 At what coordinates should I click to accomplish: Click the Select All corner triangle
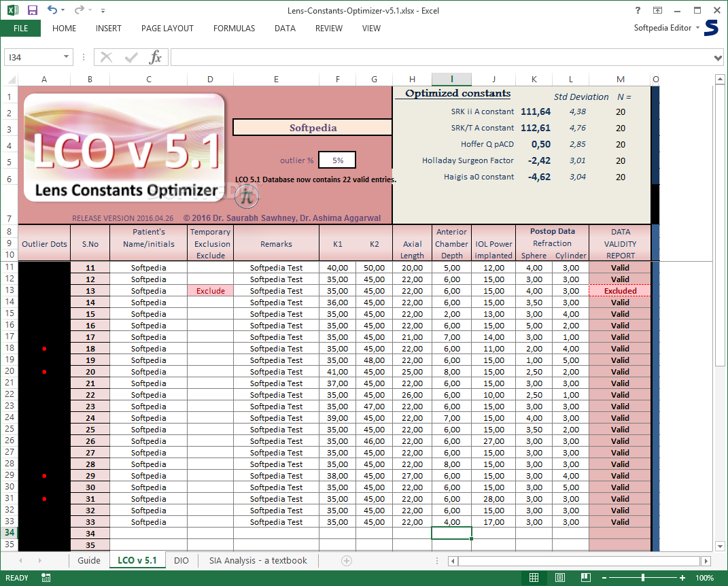pos(11,80)
